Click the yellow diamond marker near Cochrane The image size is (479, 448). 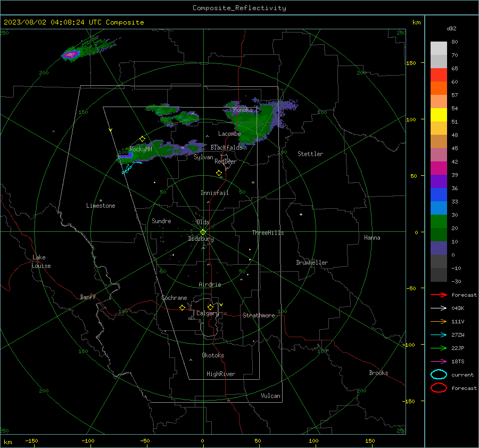182,307
